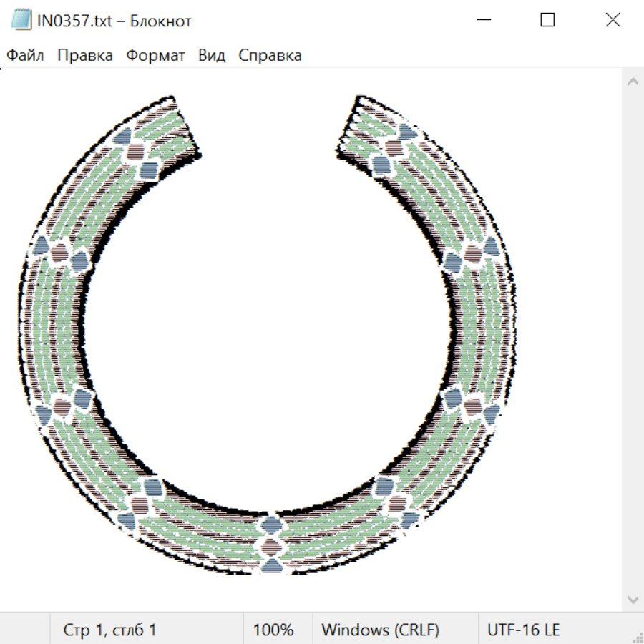Image resolution: width=644 pixels, height=644 pixels.
Task: Click the Notepad icon in title bar
Action: click(21, 21)
